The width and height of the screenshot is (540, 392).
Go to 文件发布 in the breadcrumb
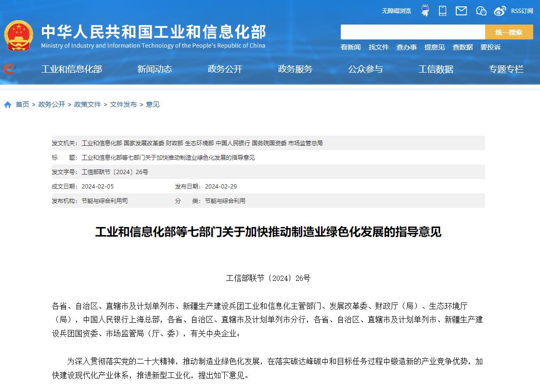point(123,105)
